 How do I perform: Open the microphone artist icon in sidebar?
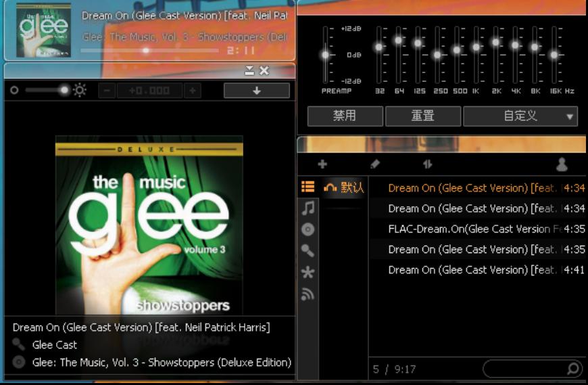pyautogui.click(x=308, y=250)
